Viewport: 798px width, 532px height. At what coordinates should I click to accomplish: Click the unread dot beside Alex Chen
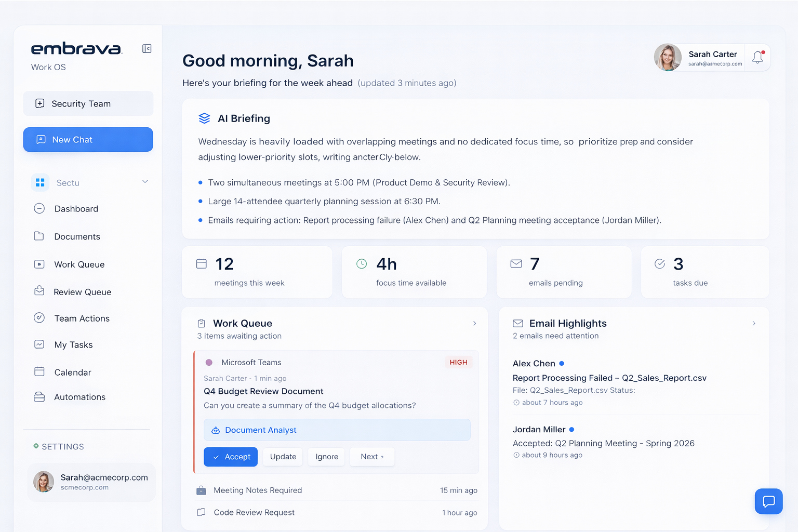[562, 364]
